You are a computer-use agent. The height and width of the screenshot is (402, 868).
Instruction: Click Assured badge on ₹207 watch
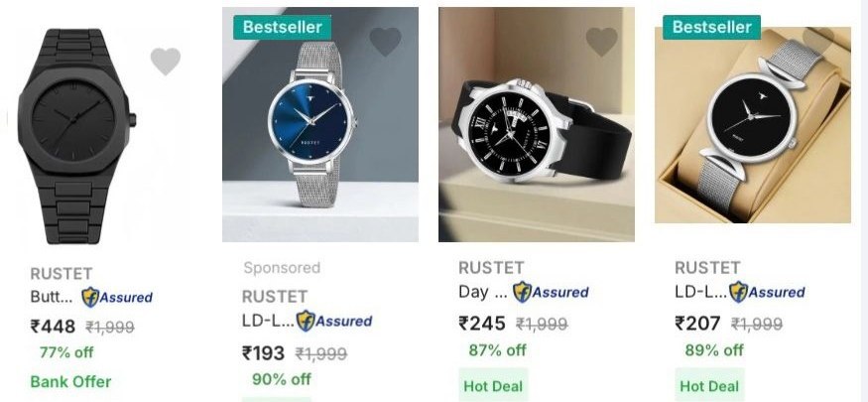pyautogui.click(x=767, y=292)
